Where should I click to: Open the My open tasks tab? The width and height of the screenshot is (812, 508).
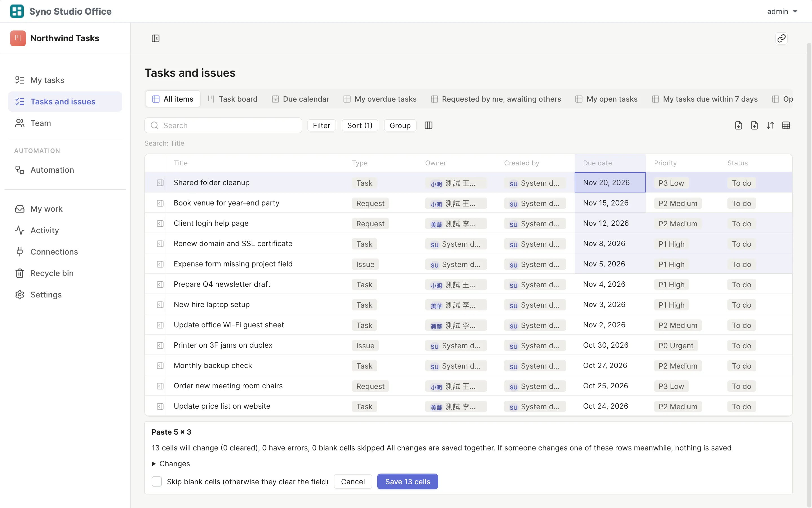606,99
